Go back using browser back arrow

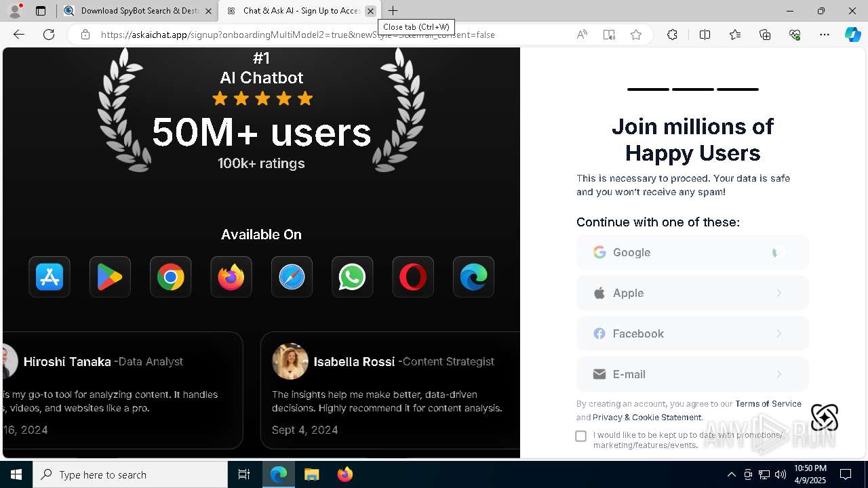coord(19,35)
